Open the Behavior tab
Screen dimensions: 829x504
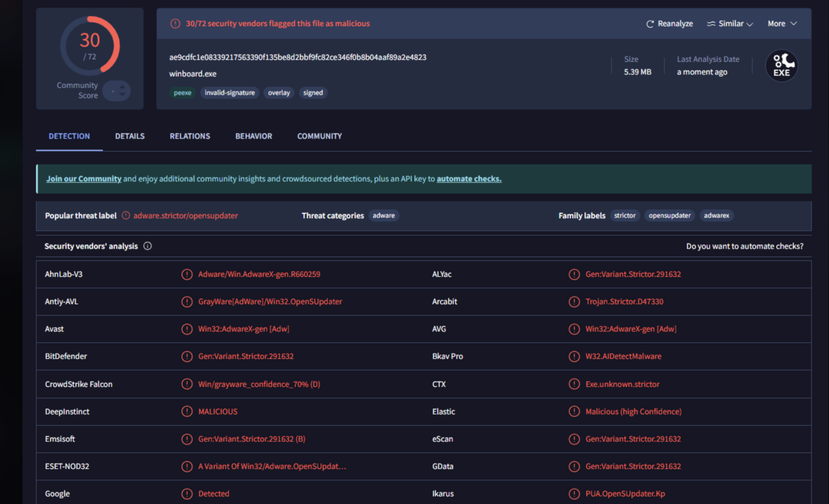[254, 136]
